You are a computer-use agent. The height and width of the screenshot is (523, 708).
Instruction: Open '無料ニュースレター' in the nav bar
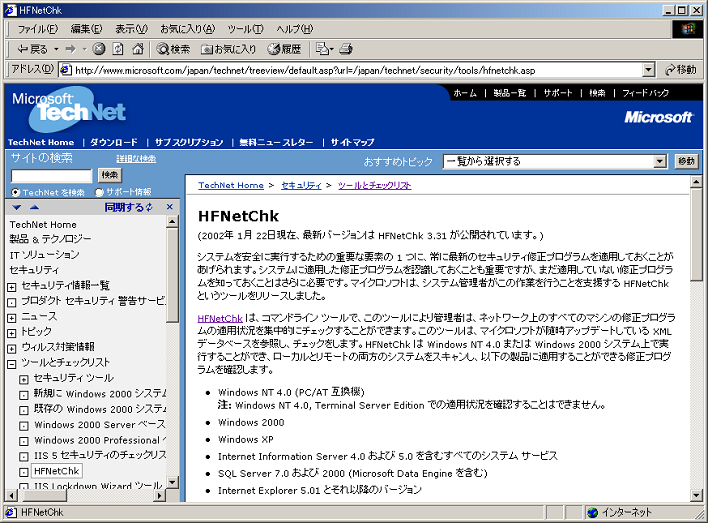pos(276,142)
